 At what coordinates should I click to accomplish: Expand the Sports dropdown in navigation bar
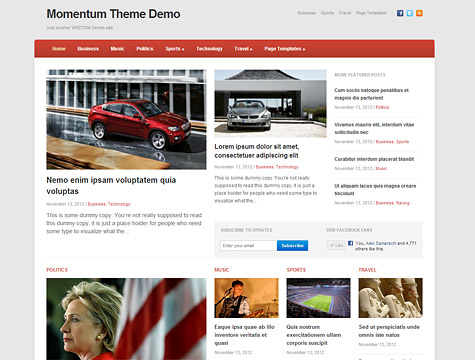point(175,49)
